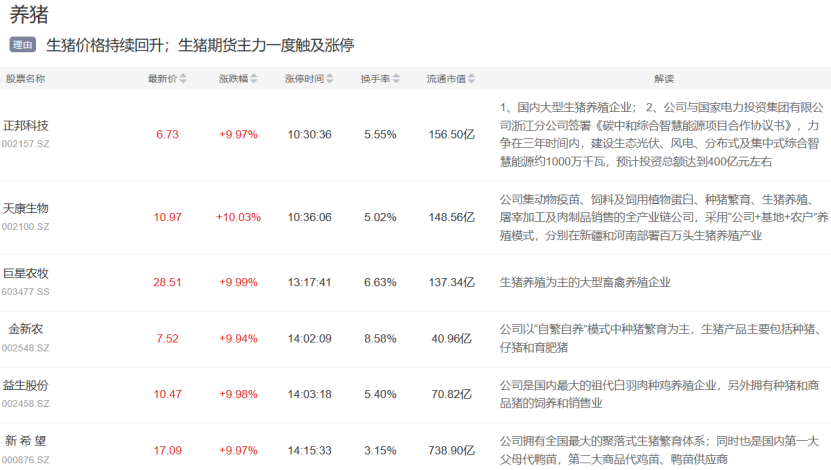831x470 pixels.
Task: Click turnover rate 6.63%
Action: coord(380,282)
